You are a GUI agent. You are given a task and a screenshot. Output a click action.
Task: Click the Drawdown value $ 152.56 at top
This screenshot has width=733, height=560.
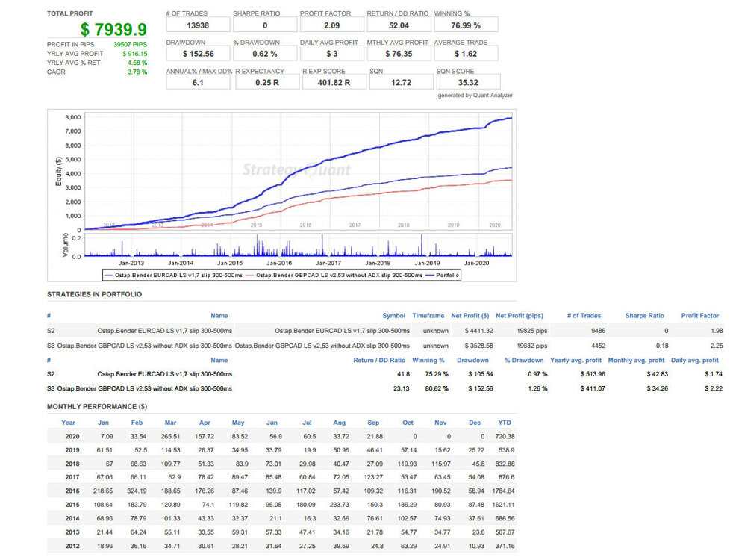pyautogui.click(x=198, y=54)
